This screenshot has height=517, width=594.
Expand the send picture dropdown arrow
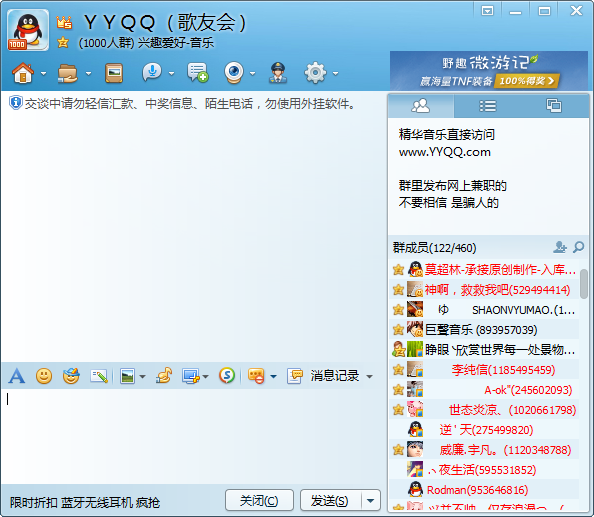(x=142, y=376)
